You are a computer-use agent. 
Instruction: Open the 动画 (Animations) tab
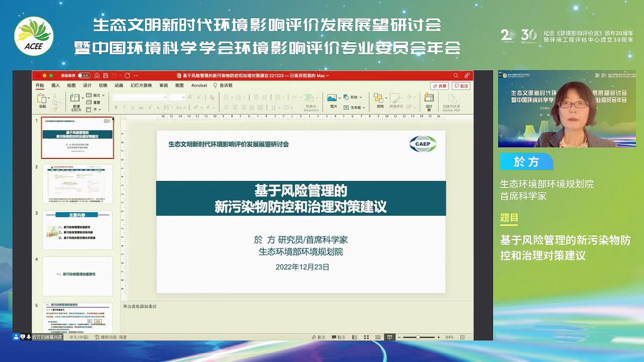click(x=119, y=85)
